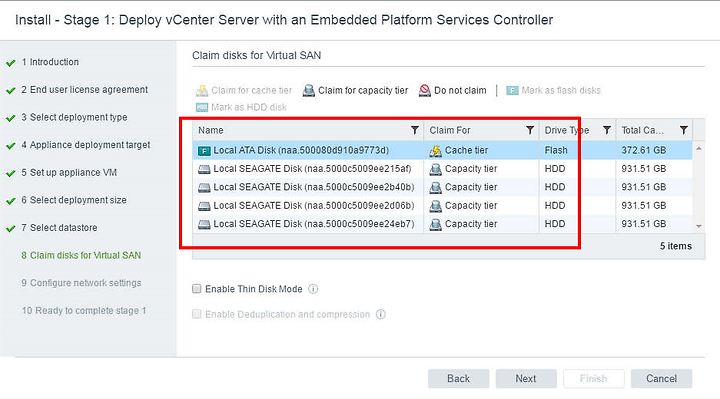
Task: Cancel the installation wizard
Action: 661,378
